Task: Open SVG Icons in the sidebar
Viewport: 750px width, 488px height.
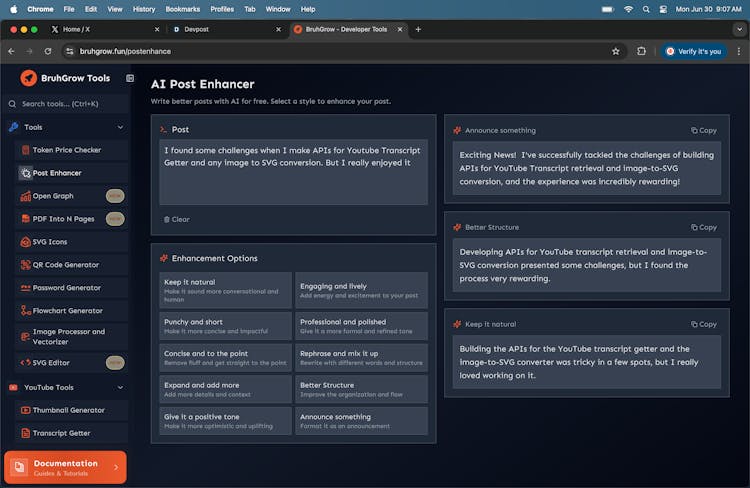Action: click(50, 242)
